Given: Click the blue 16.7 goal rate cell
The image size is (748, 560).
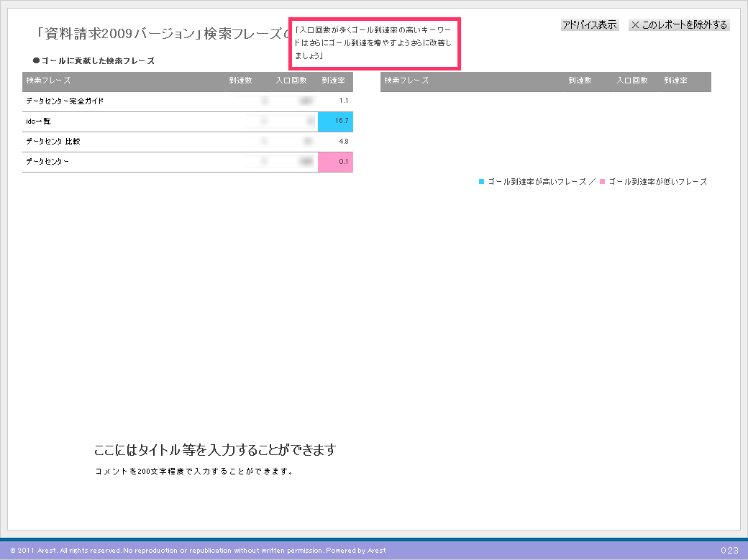Looking at the screenshot, I should tap(336, 121).
